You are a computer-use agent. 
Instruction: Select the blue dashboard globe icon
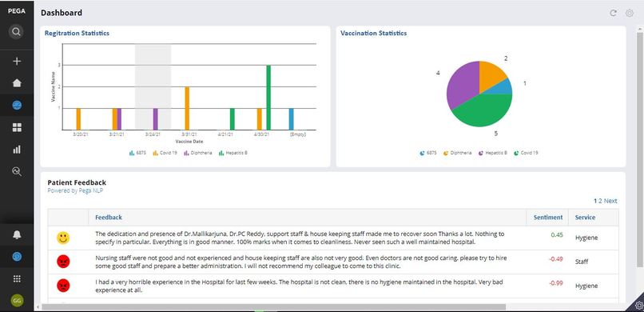click(17, 106)
